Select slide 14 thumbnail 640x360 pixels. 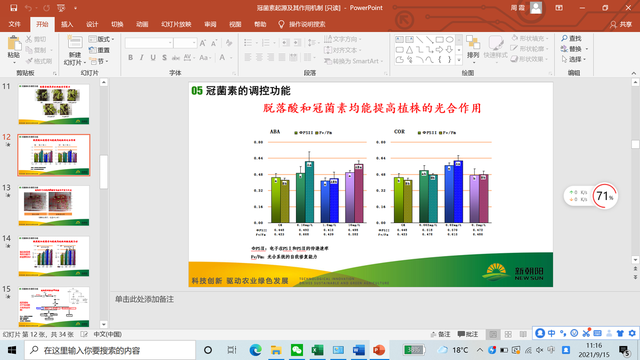(x=53, y=256)
